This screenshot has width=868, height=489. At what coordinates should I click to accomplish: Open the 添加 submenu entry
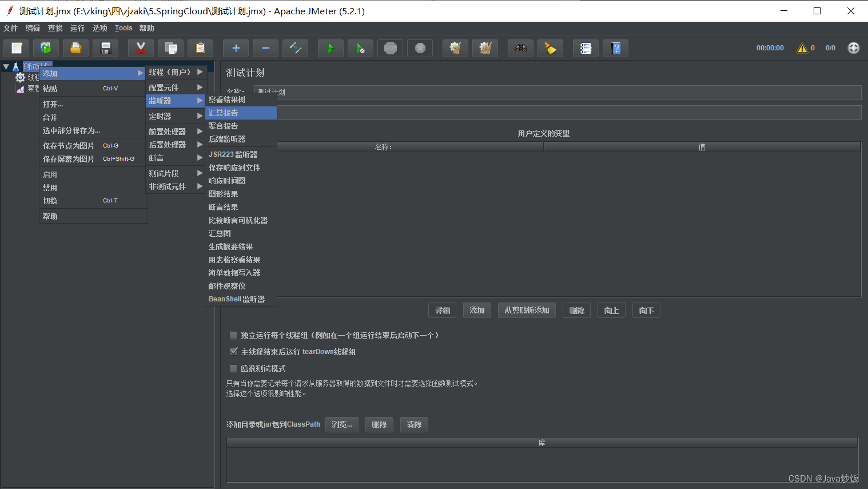click(93, 73)
